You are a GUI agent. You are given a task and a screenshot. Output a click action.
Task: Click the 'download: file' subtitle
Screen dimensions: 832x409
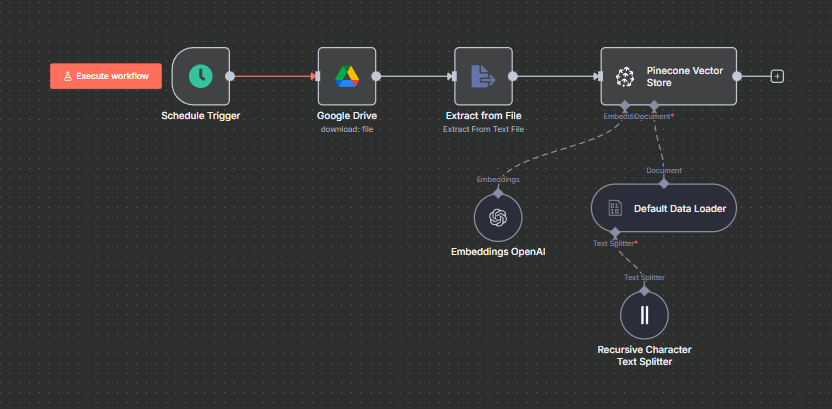pyautogui.click(x=346, y=129)
